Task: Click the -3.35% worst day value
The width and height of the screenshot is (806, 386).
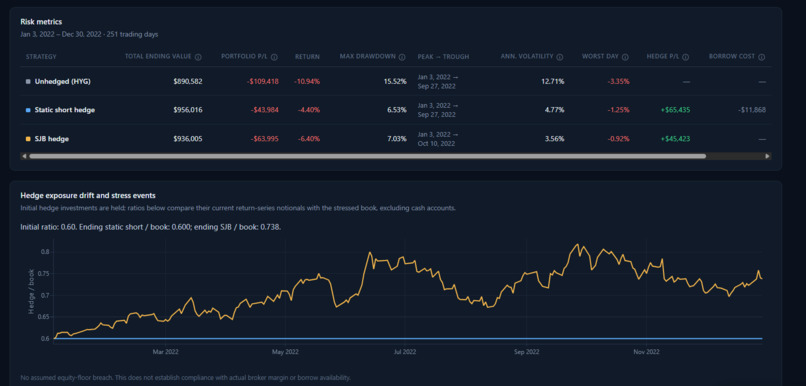Action: pyautogui.click(x=618, y=81)
